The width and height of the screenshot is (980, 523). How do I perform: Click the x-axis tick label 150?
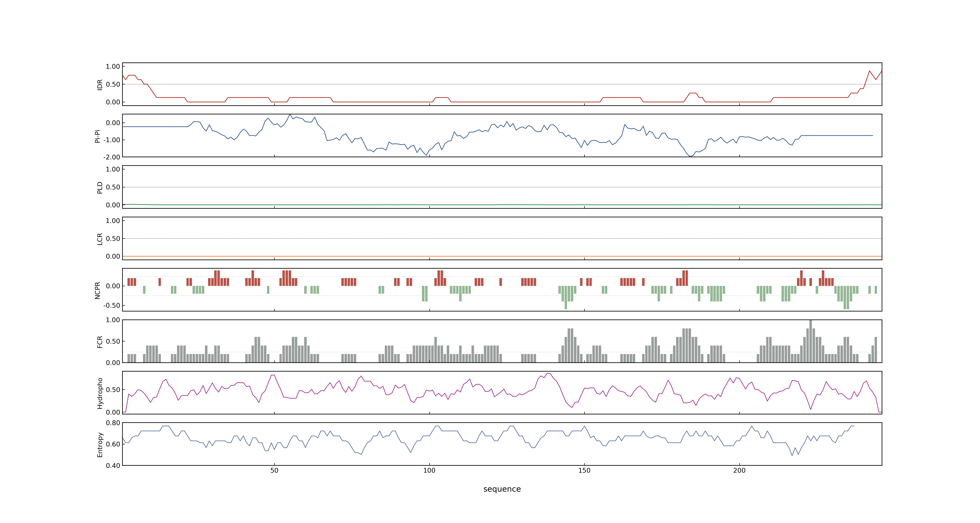584,470
